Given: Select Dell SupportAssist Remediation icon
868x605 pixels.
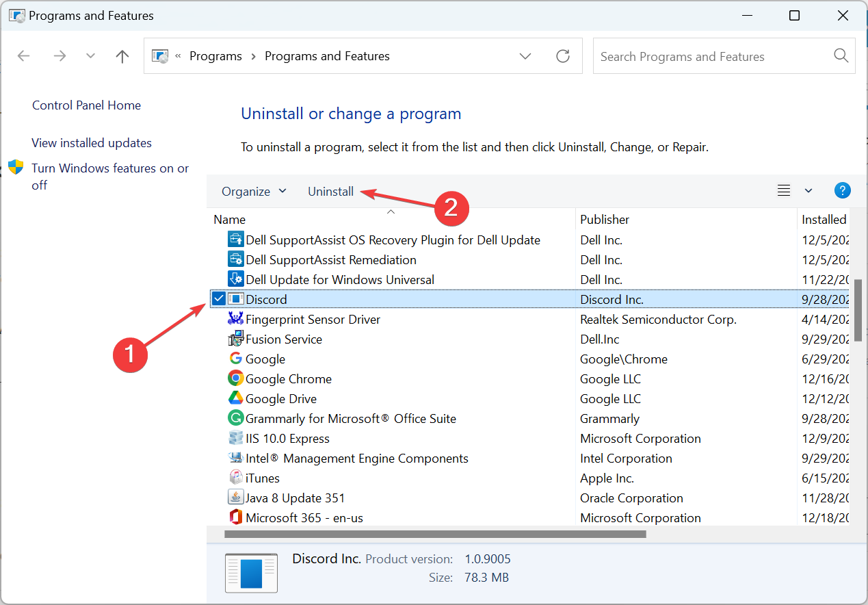Looking at the screenshot, I should pyautogui.click(x=235, y=259).
